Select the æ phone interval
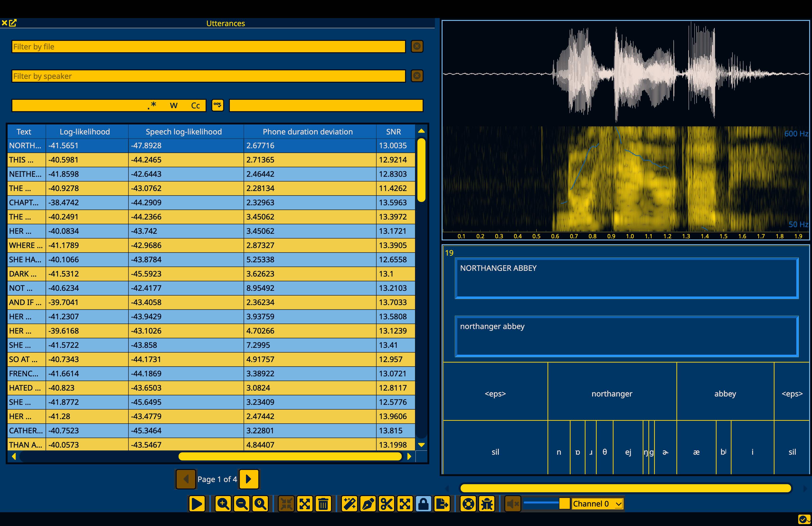The height and width of the screenshot is (526, 812). click(696, 448)
